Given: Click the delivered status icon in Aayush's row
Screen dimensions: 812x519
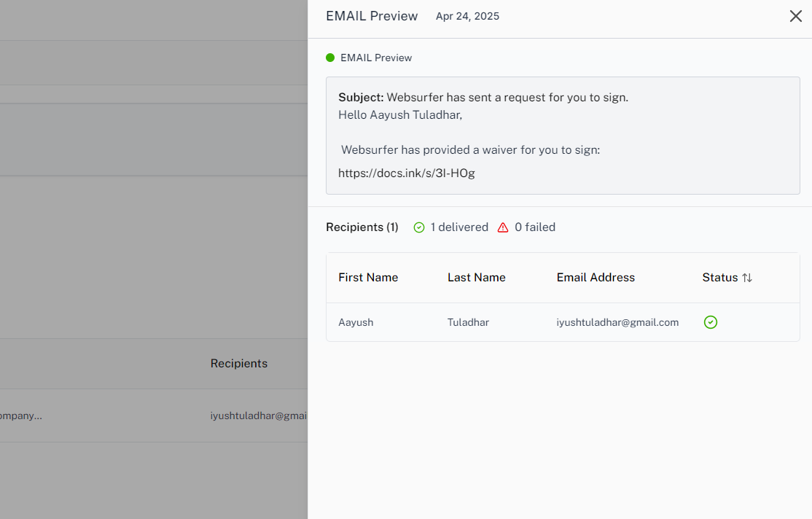Looking at the screenshot, I should [711, 322].
